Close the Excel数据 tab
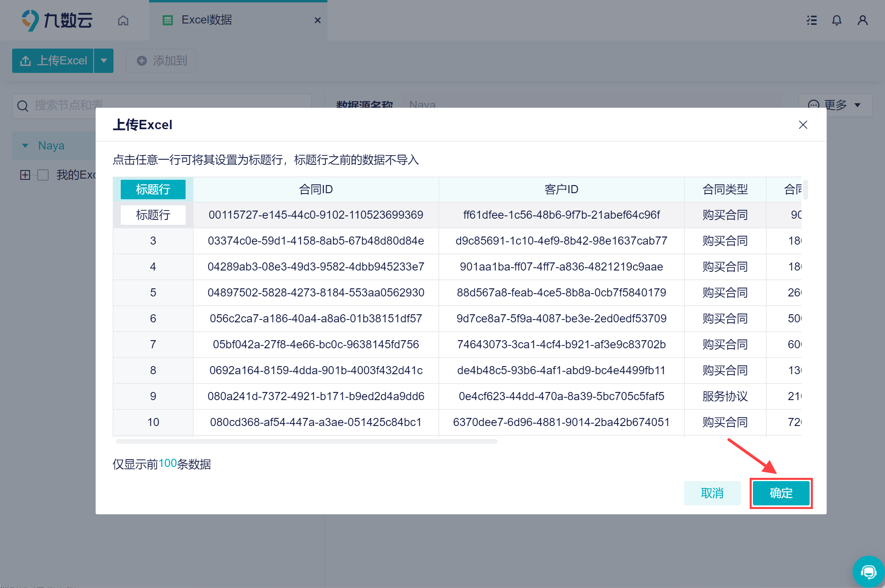This screenshot has height=588, width=885. (x=318, y=20)
